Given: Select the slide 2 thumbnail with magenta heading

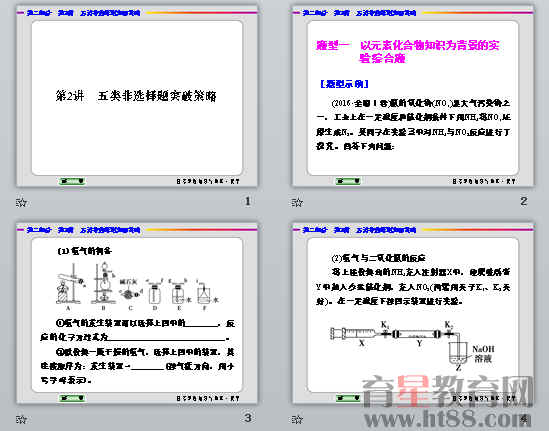Looking at the screenshot, I should click(x=413, y=96).
